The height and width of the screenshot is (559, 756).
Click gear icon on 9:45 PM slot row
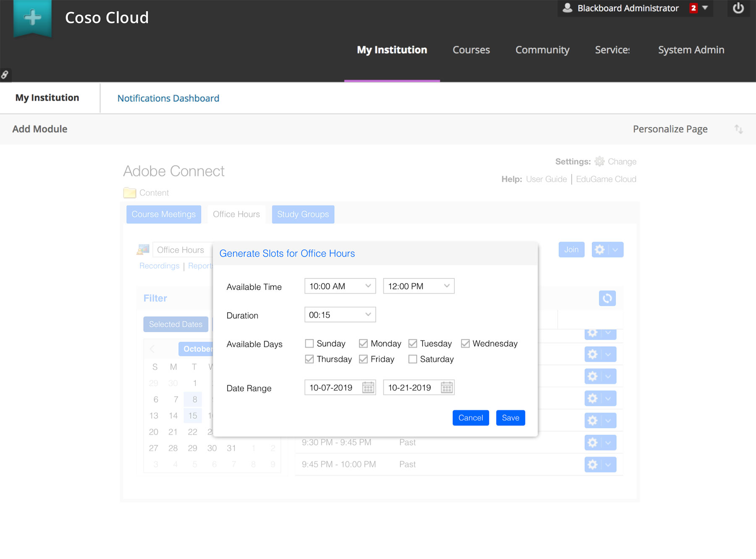[592, 464]
